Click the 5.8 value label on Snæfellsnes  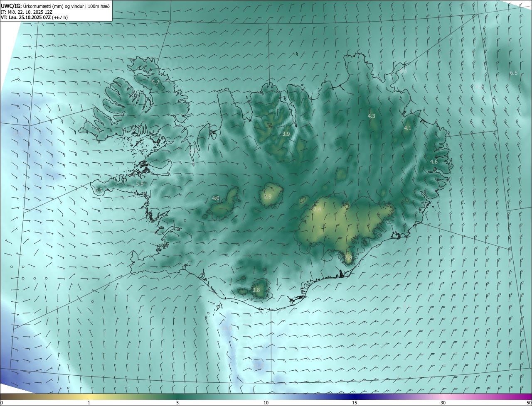[x=140, y=183]
